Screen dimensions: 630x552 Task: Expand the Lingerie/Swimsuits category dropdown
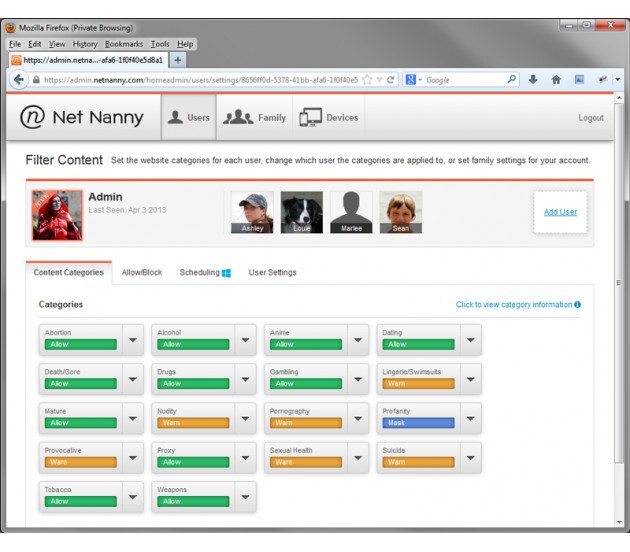[470, 379]
